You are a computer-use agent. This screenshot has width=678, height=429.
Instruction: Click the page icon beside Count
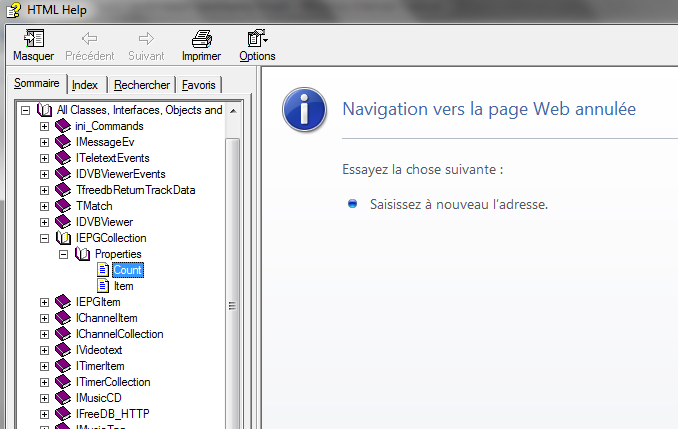(x=102, y=270)
